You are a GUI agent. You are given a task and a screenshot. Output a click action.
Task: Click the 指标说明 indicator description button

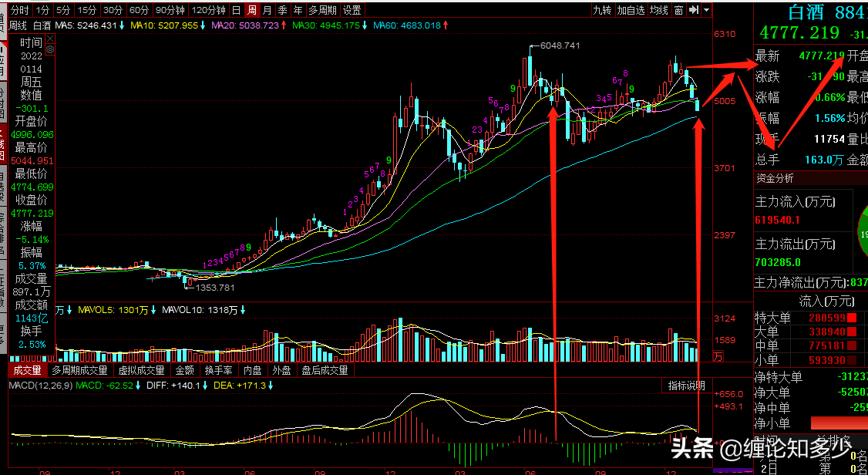click(x=686, y=386)
